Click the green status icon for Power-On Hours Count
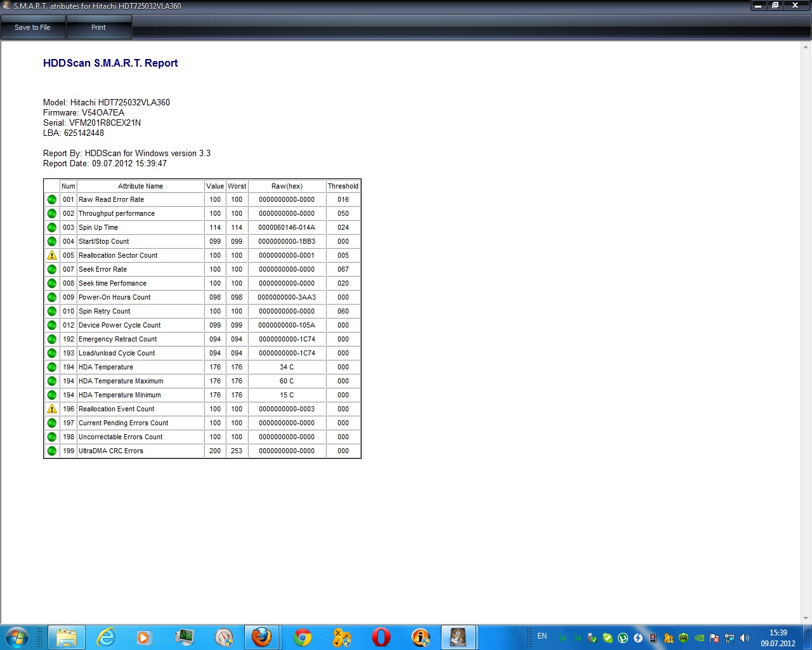 tap(52, 297)
